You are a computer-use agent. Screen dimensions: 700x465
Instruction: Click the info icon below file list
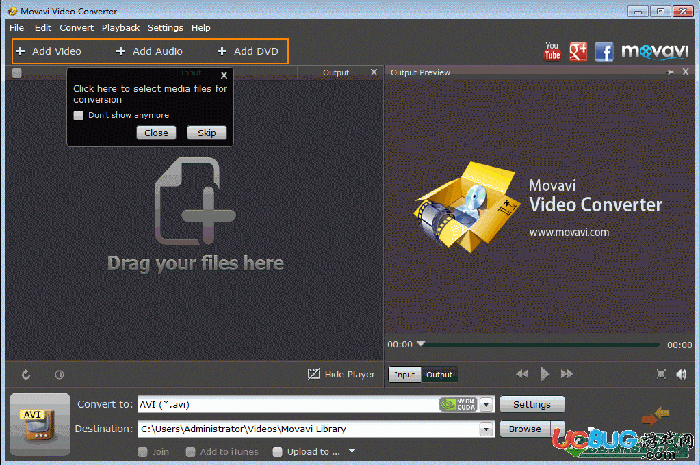(59, 374)
